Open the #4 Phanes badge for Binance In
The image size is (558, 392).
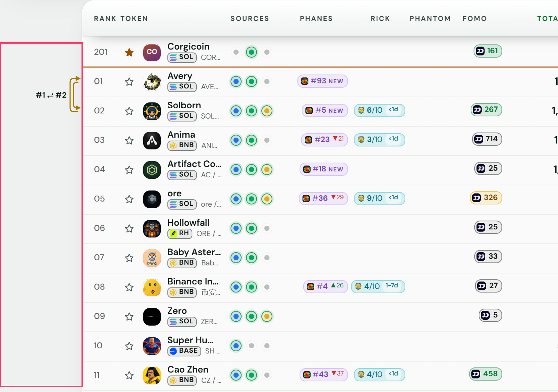[x=325, y=286]
